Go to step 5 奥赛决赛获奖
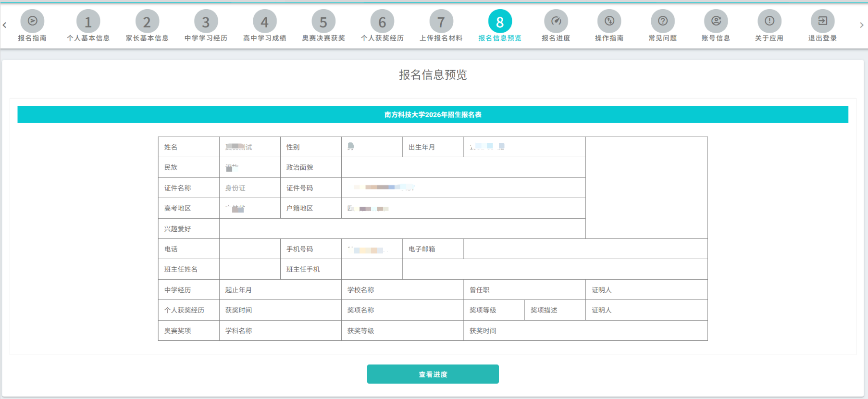 pos(323,22)
